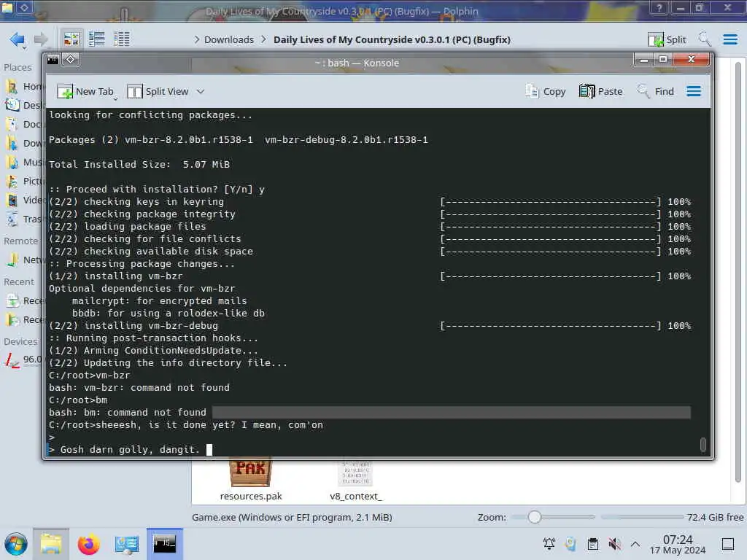The image size is (747, 560).
Task: Go forward in Dolphin navigation
Action: click(x=41, y=39)
